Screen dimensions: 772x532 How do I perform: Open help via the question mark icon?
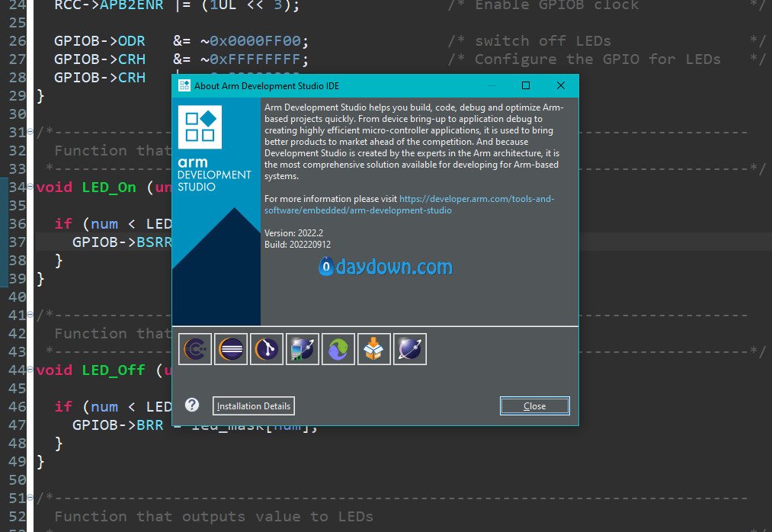(x=192, y=405)
